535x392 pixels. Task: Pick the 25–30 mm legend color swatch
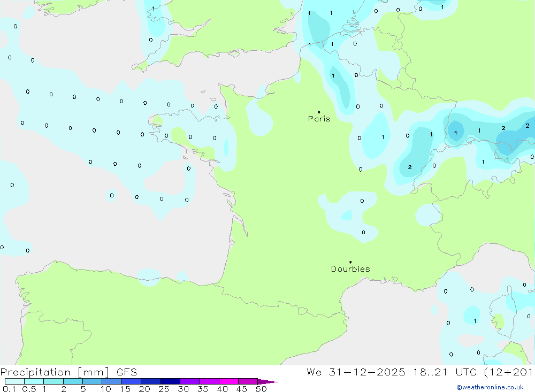click(x=170, y=381)
